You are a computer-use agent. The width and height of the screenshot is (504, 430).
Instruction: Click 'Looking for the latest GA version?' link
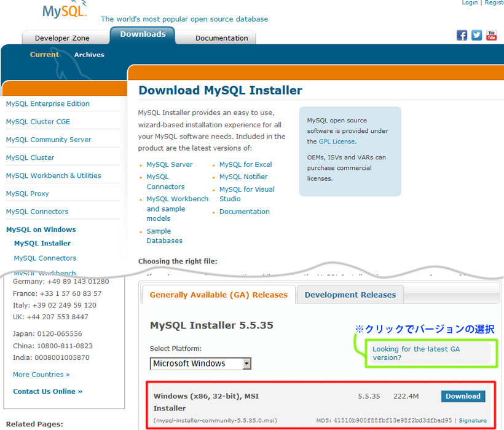point(416,353)
